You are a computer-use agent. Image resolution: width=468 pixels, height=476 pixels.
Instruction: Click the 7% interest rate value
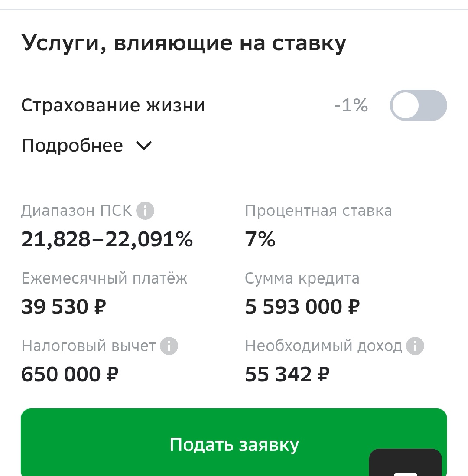pyautogui.click(x=260, y=239)
